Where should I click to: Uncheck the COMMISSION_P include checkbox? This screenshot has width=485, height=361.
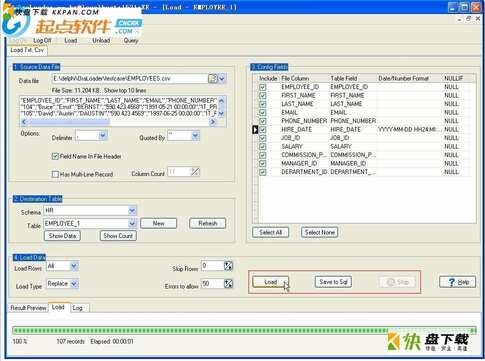click(x=263, y=155)
